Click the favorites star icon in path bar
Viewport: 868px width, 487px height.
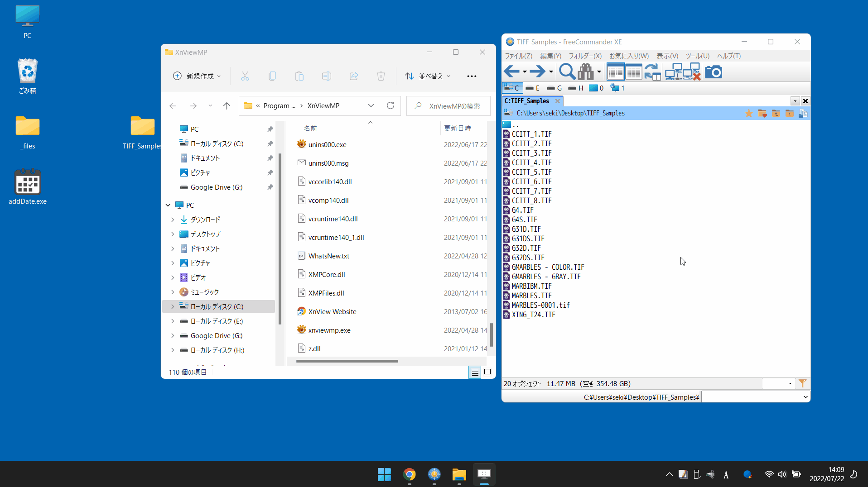748,113
